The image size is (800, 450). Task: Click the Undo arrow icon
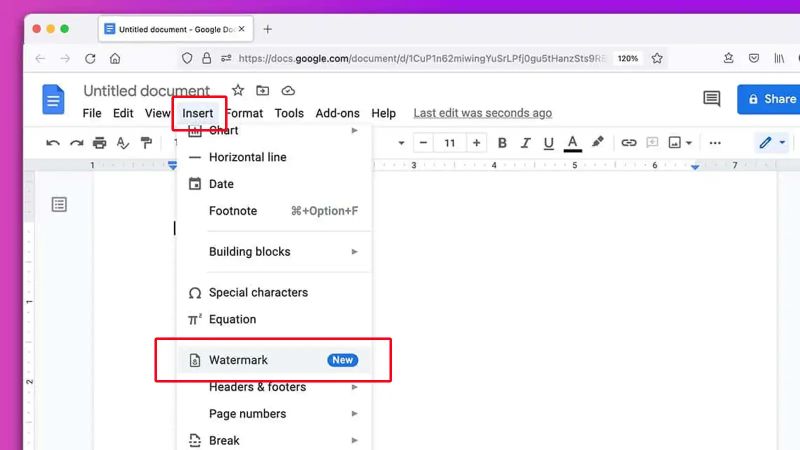pos(53,143)
